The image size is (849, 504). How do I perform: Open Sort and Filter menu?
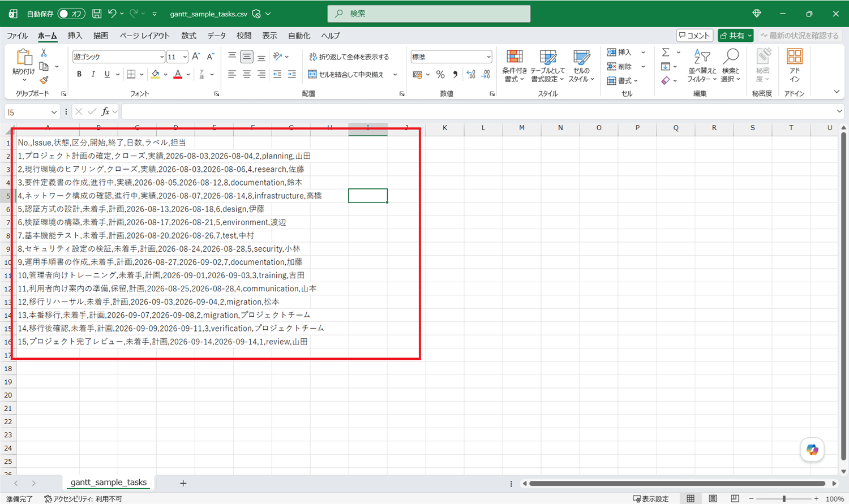click(702, 66)
